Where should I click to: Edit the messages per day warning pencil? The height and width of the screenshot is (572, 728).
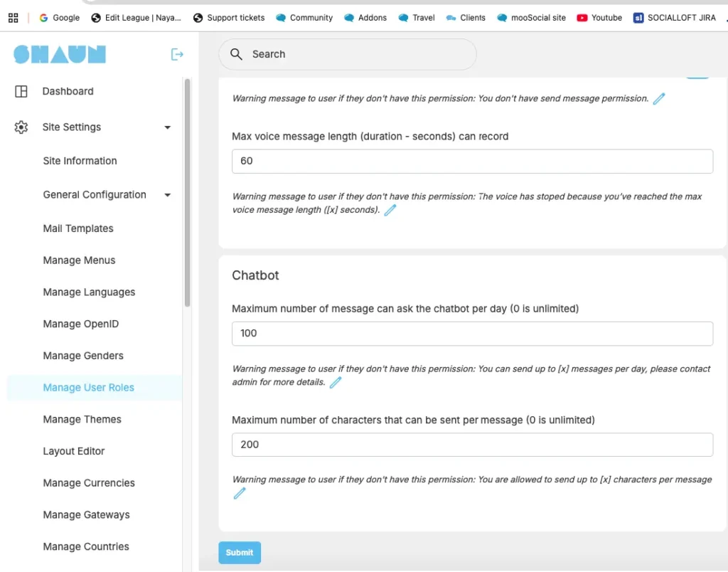point(336,383)
